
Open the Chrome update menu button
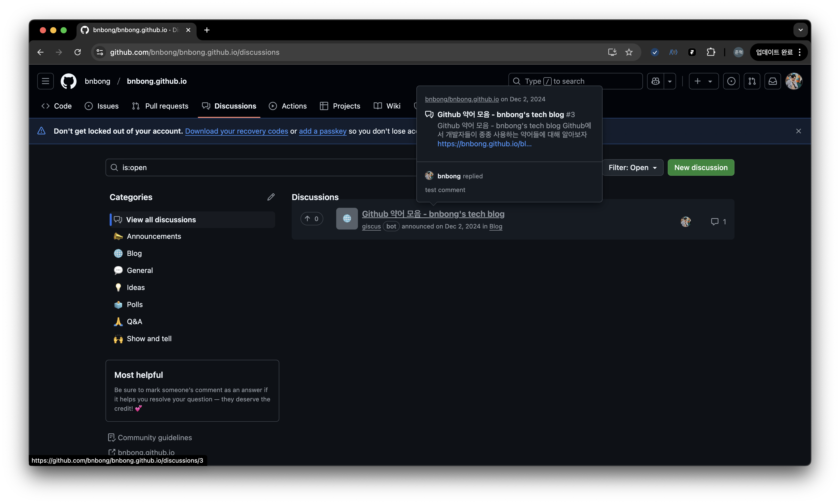778,52
